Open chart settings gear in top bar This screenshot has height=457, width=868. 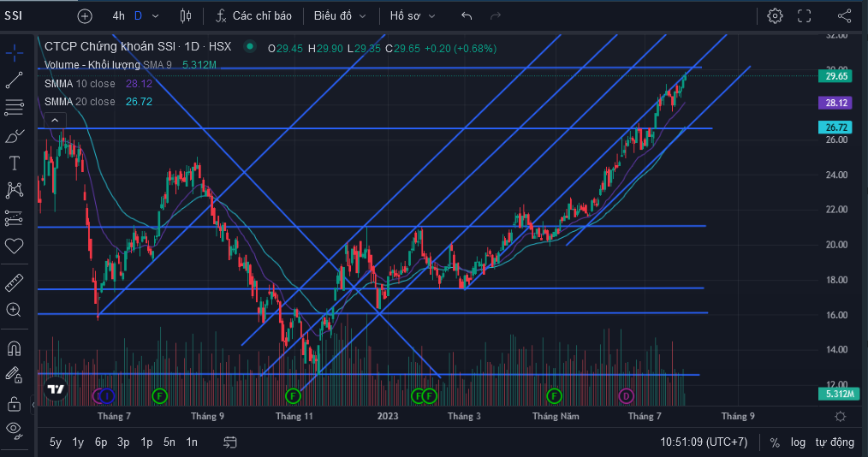pyautogui.click(x=775, y=16)
